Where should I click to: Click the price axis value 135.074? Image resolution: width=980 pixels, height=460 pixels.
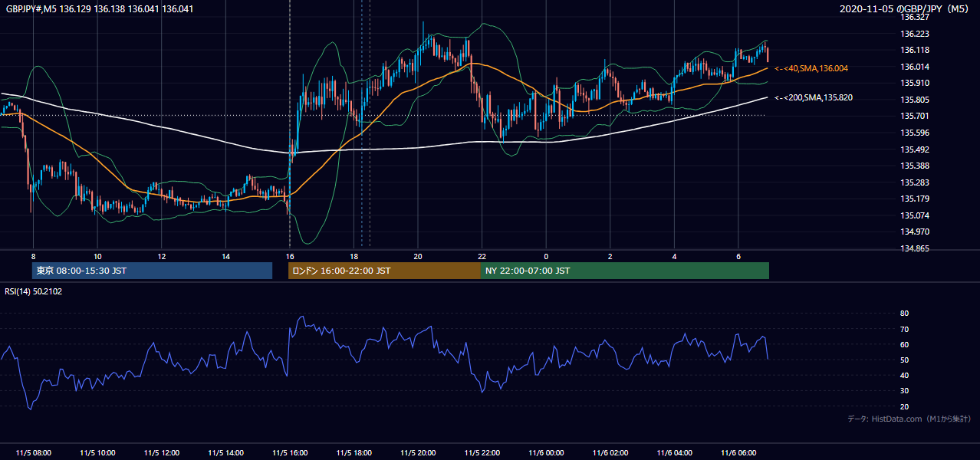click(913, 215)
